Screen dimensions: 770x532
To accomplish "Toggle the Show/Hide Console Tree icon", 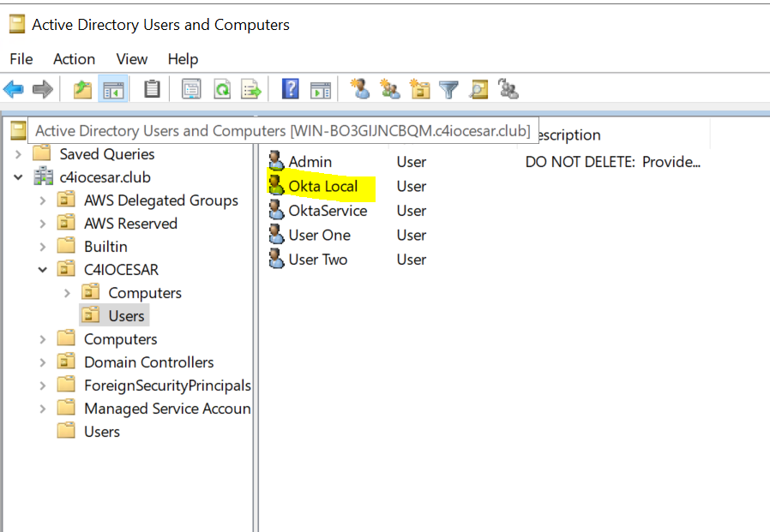I will (113, 90).
